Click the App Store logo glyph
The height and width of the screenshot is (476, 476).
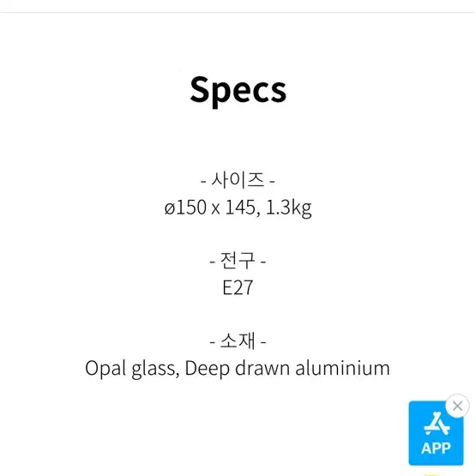click(x=437, y=425)
